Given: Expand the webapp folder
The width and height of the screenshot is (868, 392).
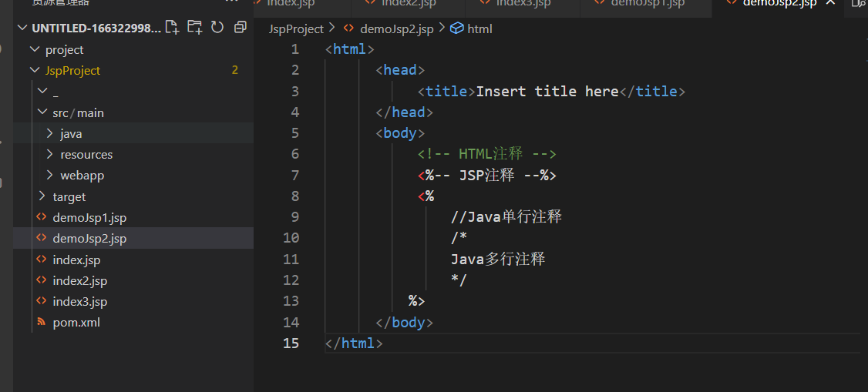Looking at the screenshot, I should point(50,175).
